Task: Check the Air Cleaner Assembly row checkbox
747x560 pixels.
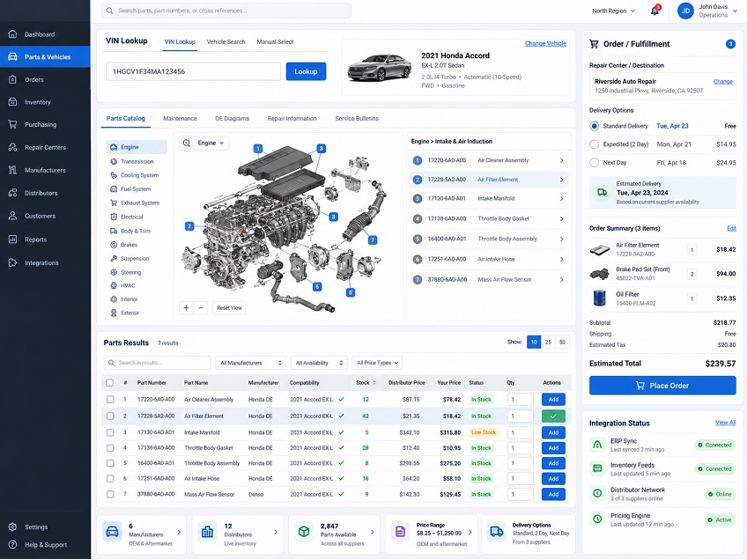Action: click(110, 400)
